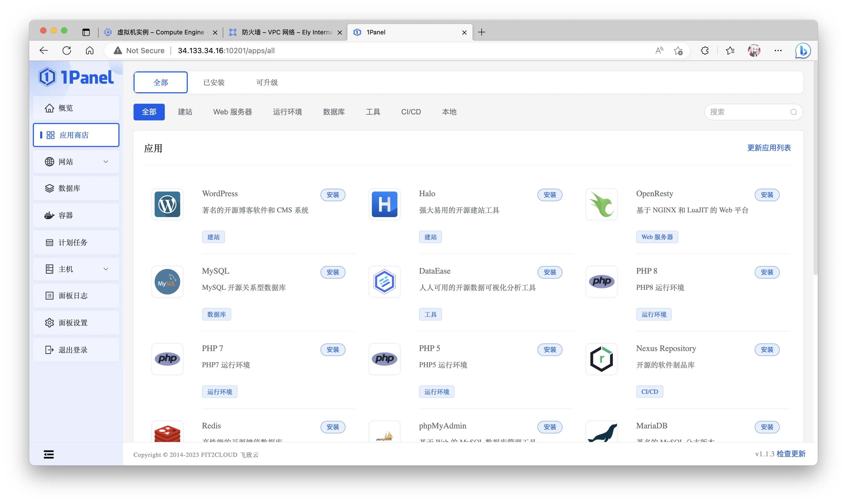This screenshot has height=504, width=847.
Task: Open the 数据库 database sidebar item
Action: 76,188
